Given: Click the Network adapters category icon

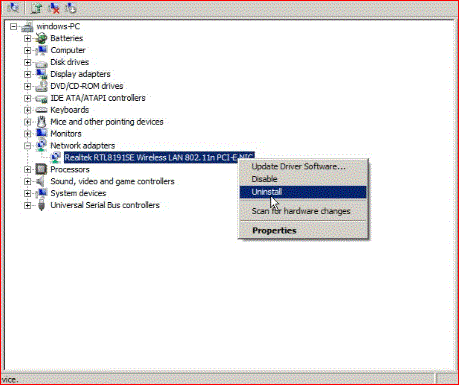Looking at the screenshot, I should 41,146.
